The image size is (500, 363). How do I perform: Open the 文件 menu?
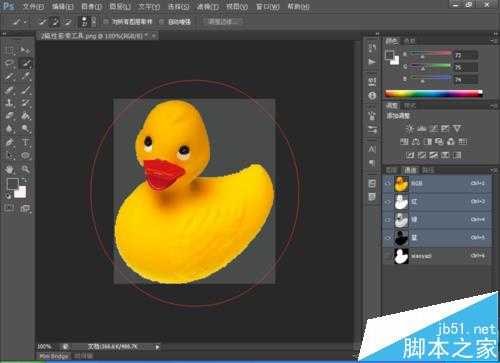pos(33,6)
